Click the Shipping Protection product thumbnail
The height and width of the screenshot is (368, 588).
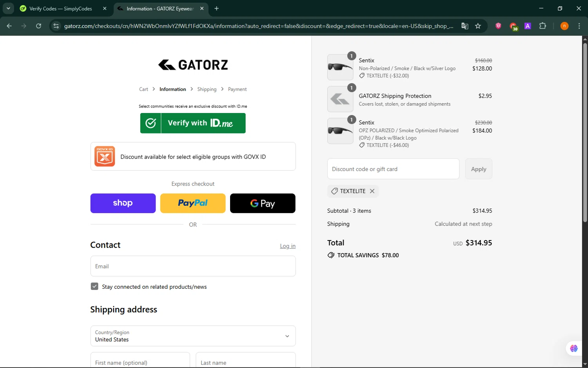(x=340, y=99)
